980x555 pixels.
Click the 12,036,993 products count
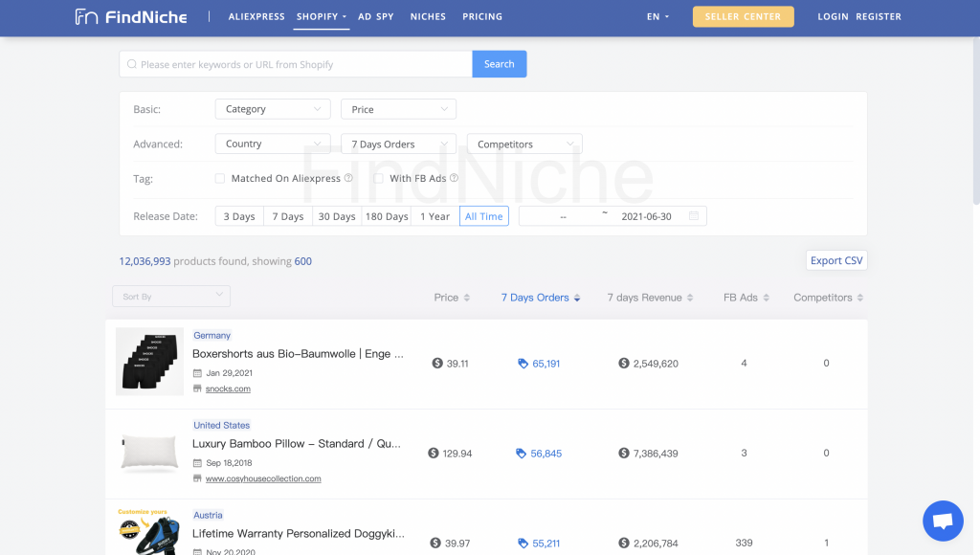pyautogui.click(x=145, y=261)
